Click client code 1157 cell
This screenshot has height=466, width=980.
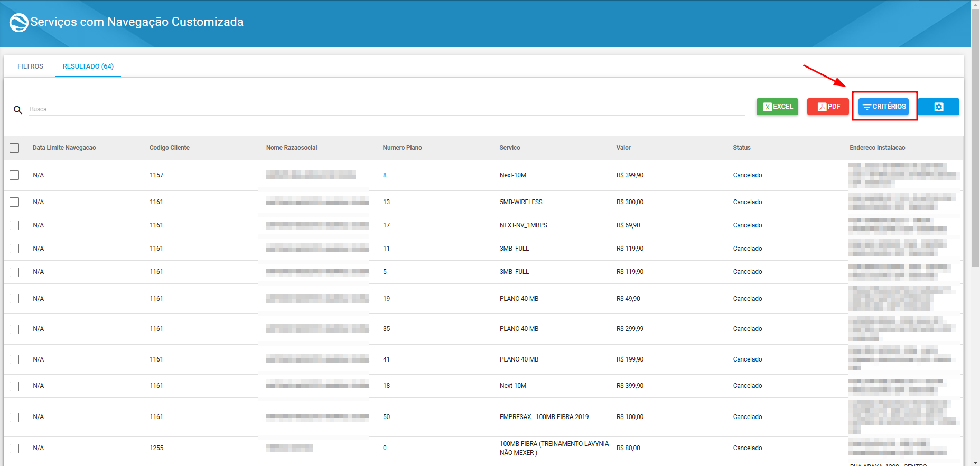click(156, 175)
